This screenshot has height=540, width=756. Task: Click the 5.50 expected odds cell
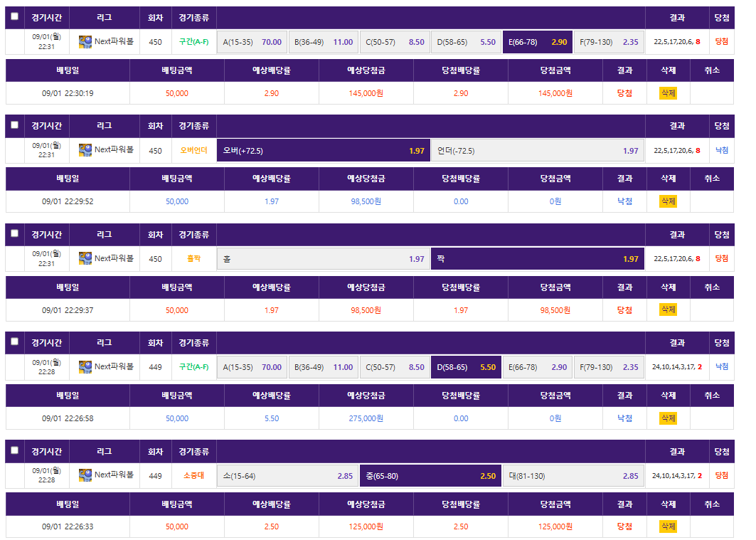pos(272,418)
